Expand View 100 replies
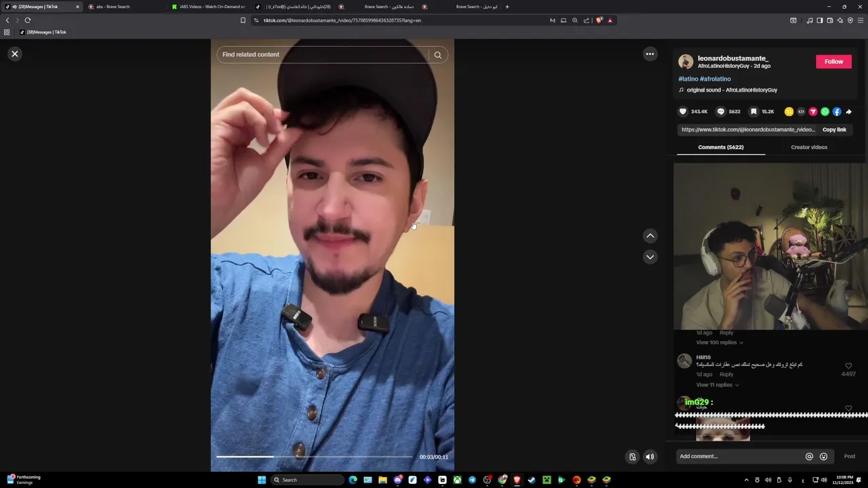The height and width of the screenshot is (488, 868). [719, 342]
